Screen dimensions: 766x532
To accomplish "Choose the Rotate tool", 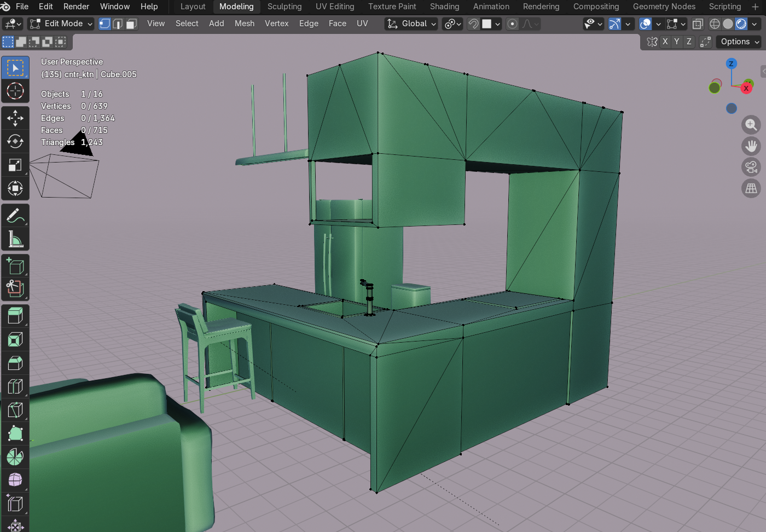I will pyautogui.click(x=15, y=141).
